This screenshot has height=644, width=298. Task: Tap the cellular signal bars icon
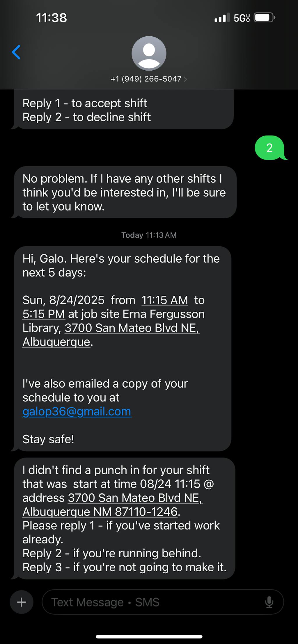(222, 18)
